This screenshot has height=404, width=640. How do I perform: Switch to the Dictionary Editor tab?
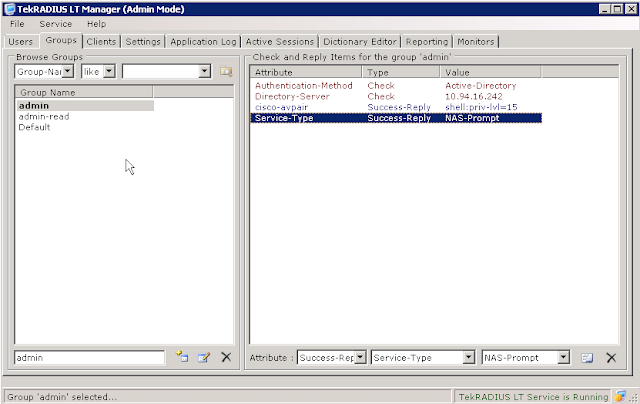[360, 42]
